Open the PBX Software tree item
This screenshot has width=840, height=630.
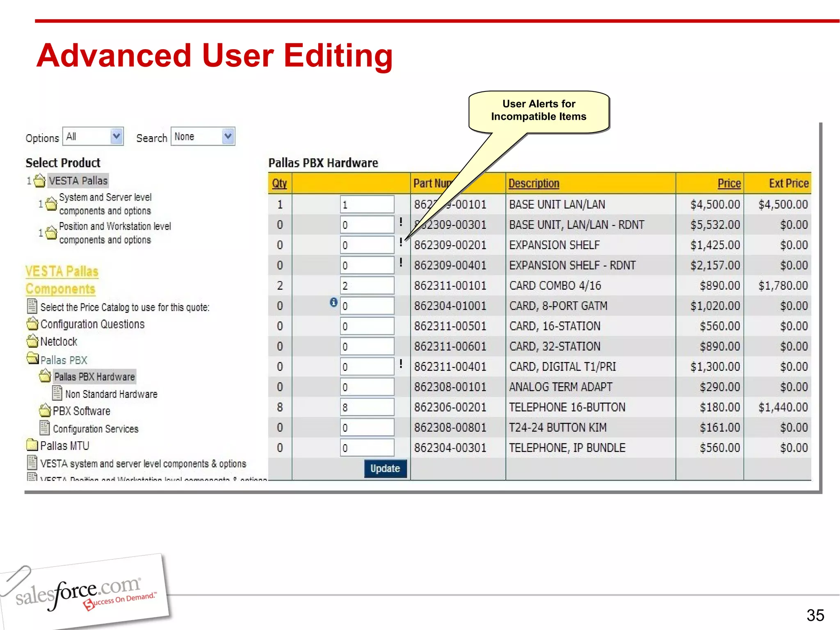[x=81, y=411]
